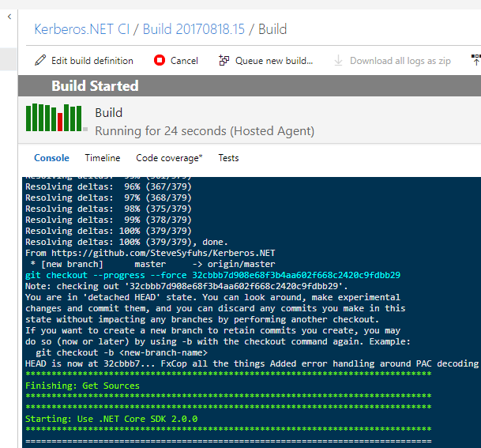Click the 'do so (now or later)' log line
Image resolution: width=481 pixels, height=448 pixels.
(218, 341)
